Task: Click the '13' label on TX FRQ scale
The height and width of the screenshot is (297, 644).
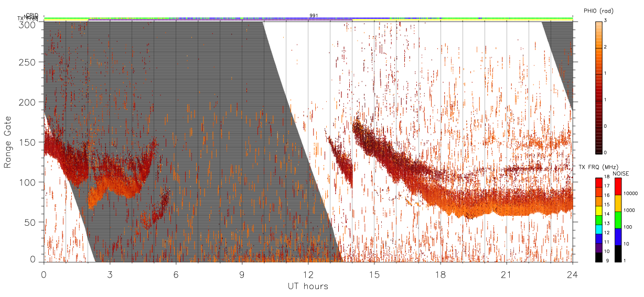Action: point(606,224)
